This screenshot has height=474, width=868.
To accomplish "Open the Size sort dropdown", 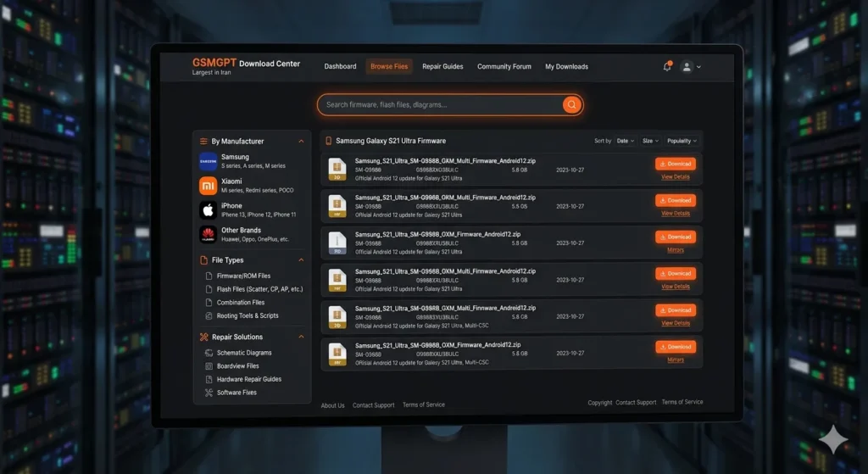I will [x=650, y=142].
